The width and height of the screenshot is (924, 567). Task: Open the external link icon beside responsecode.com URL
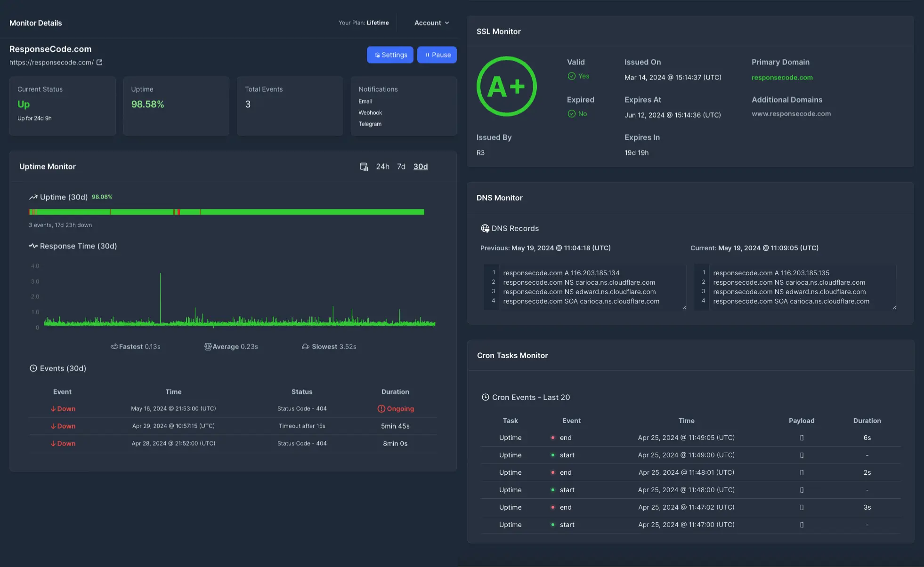99,63
